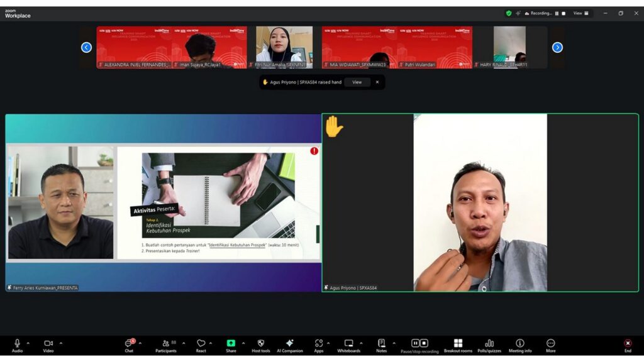Viewport: 644px width, 362px height.
Task: Click the Zoom Workplace logo
Action: [18, 14]
